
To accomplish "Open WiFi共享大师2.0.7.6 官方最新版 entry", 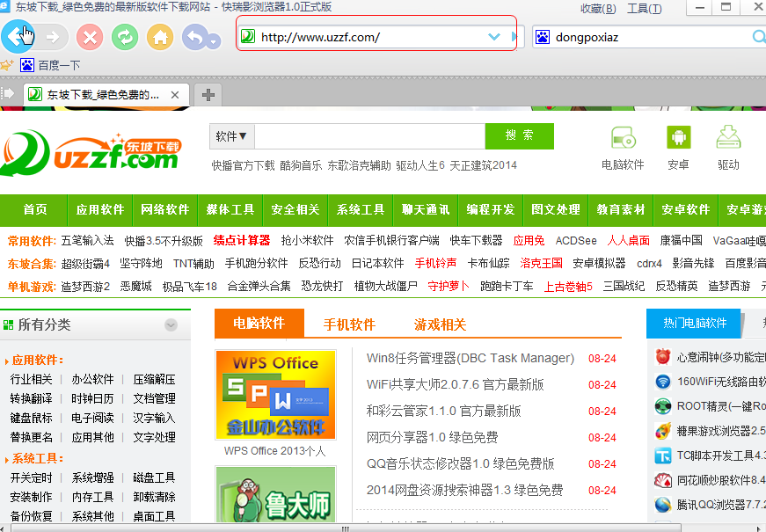I will pos(455,385).
